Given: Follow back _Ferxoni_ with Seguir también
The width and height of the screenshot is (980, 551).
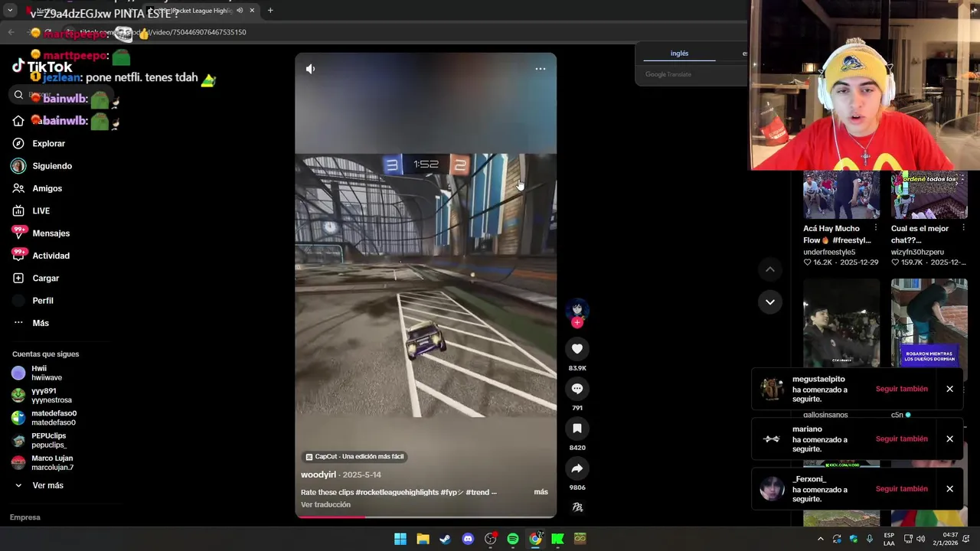Looking at the screenshot, I should click(901, 489).
